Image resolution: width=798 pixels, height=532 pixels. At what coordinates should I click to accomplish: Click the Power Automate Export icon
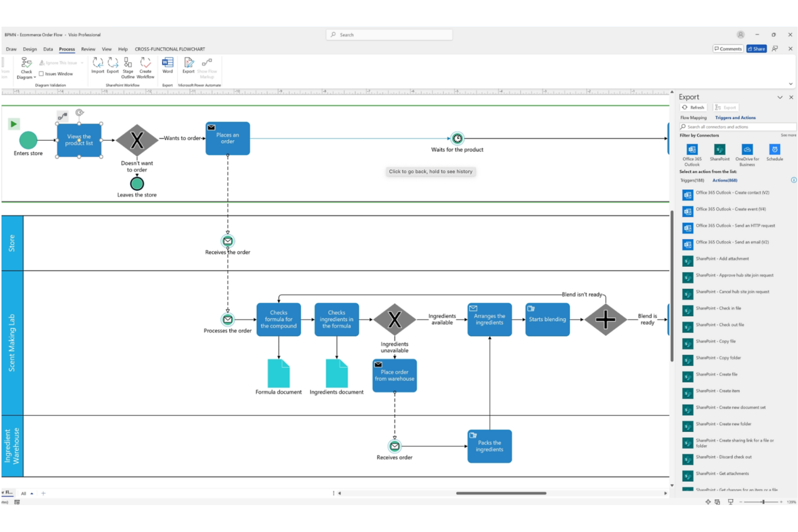[188, 65]
